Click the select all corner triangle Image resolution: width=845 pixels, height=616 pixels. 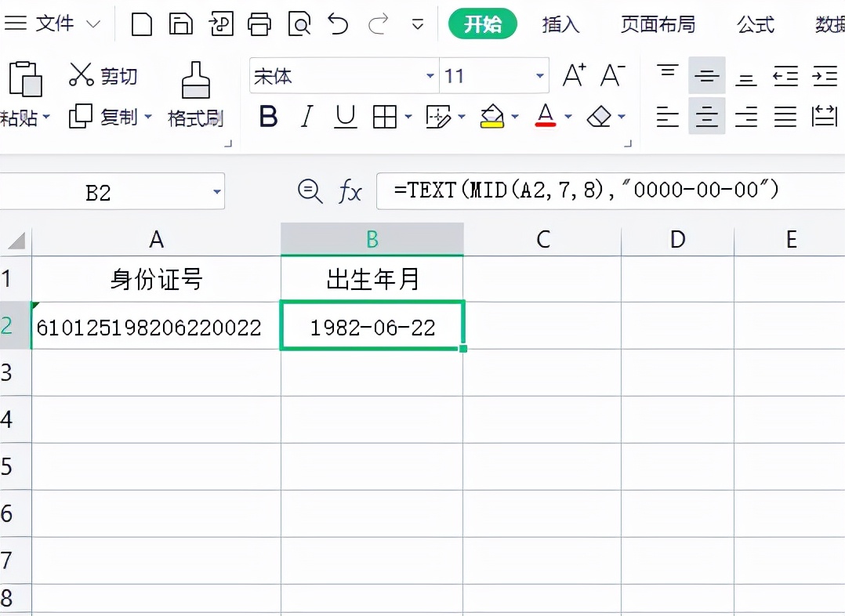[16, 240]
